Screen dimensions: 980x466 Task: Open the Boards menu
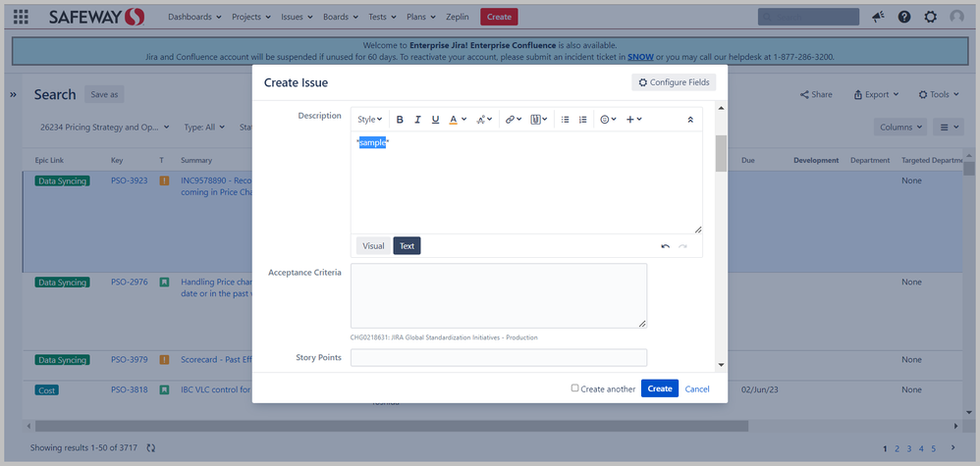tap(341, 17)
